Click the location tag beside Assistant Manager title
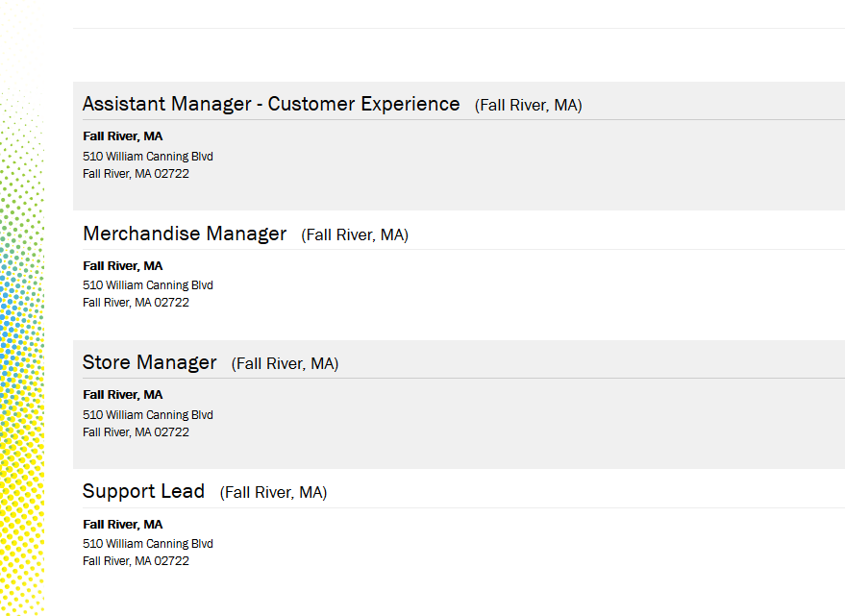The width and height of the screenshot is (845, 616). (528, 105)
